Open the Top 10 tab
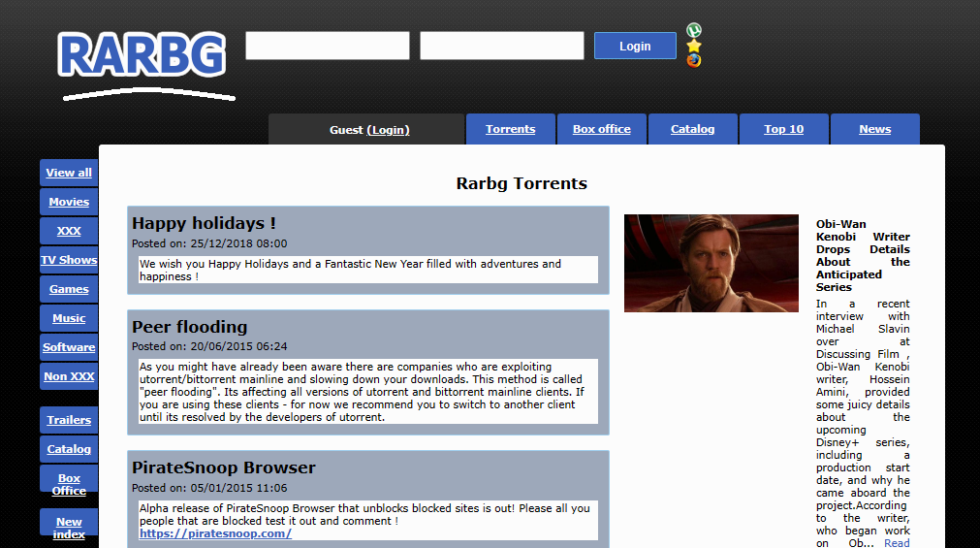This screenshot has height=548, width=980. 784,129
